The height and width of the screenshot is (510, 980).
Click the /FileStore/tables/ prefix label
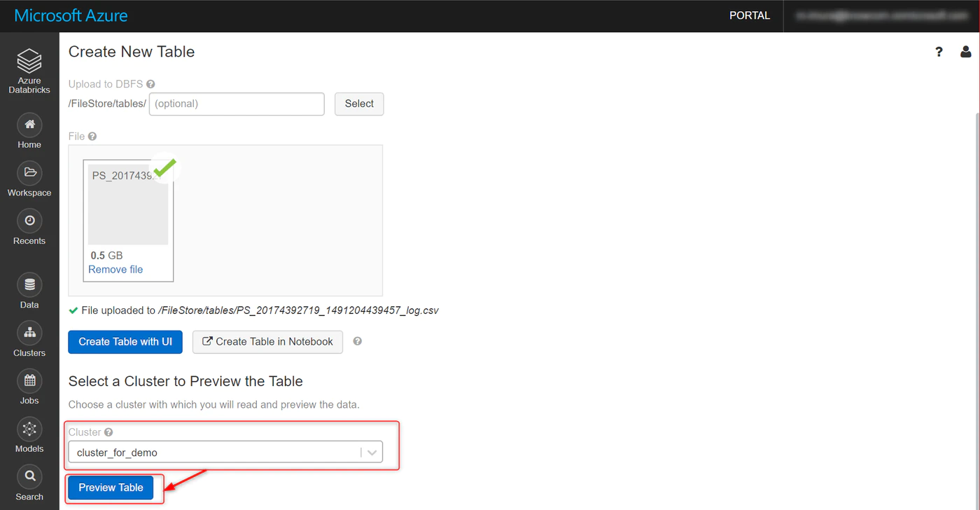coord(107,104)
